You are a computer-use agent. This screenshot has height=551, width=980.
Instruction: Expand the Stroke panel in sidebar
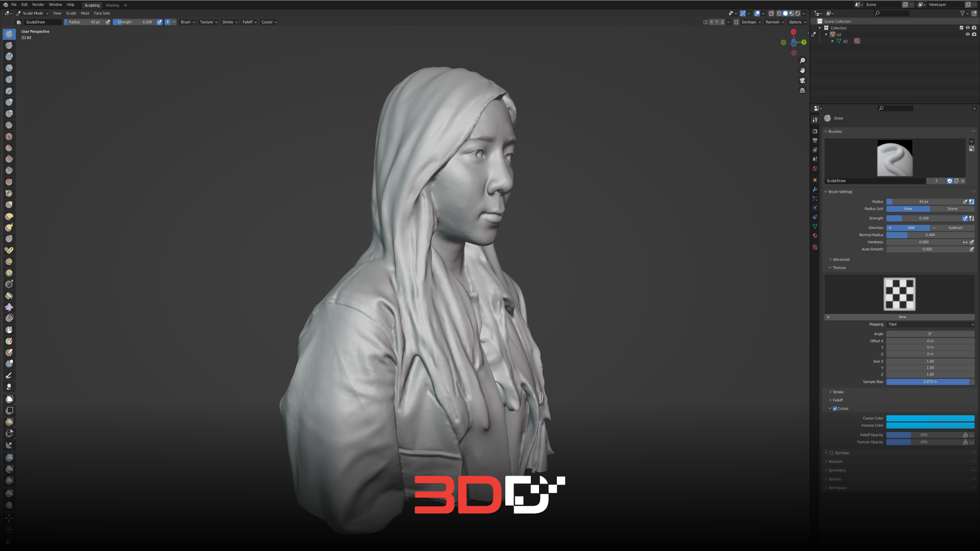[838, 392]
